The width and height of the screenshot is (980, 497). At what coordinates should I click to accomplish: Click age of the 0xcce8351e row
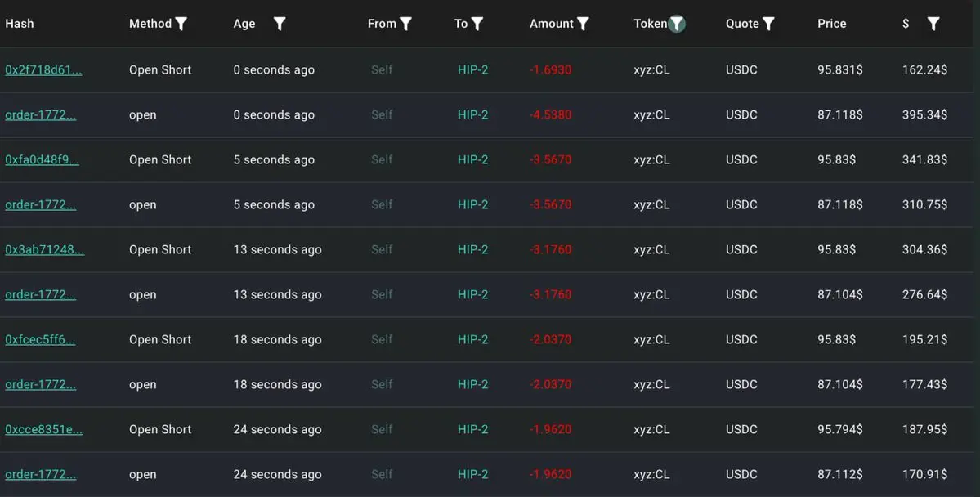(278, 430)
